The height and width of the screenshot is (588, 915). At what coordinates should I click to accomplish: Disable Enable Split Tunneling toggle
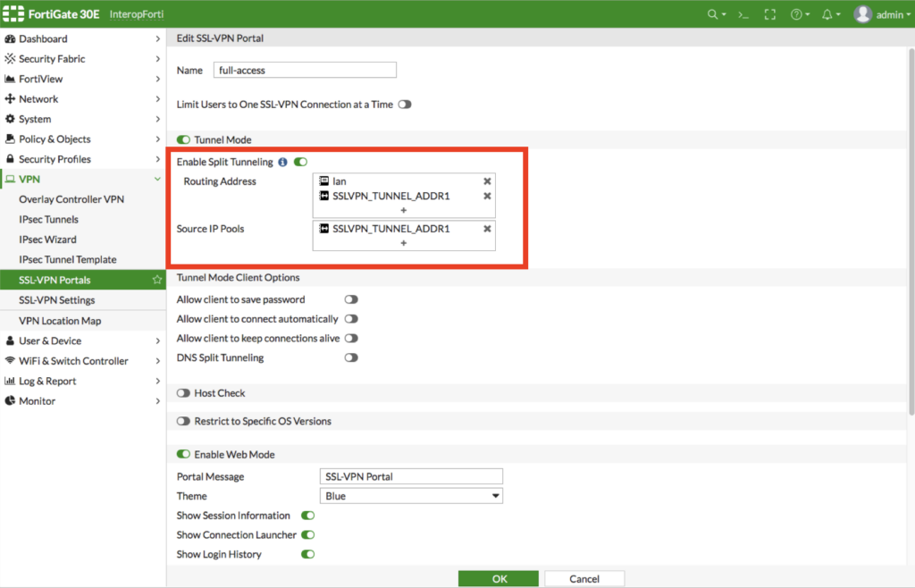tap(300, 162)
